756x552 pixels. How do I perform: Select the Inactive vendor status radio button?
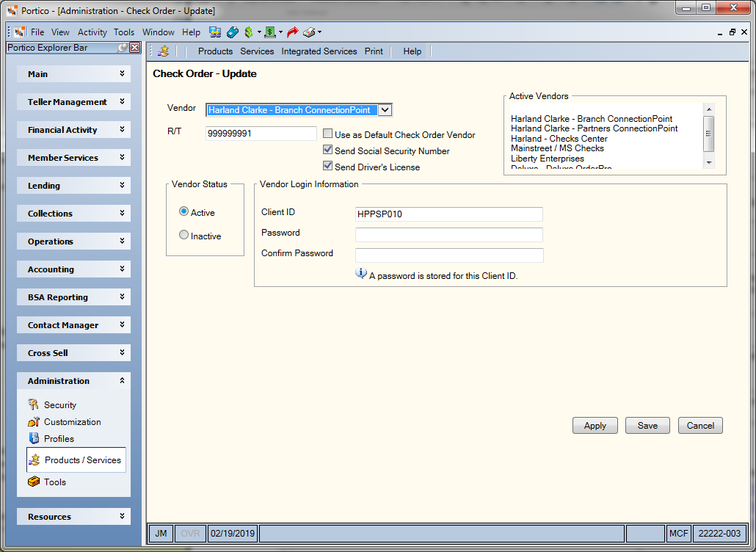click(183, 236)
